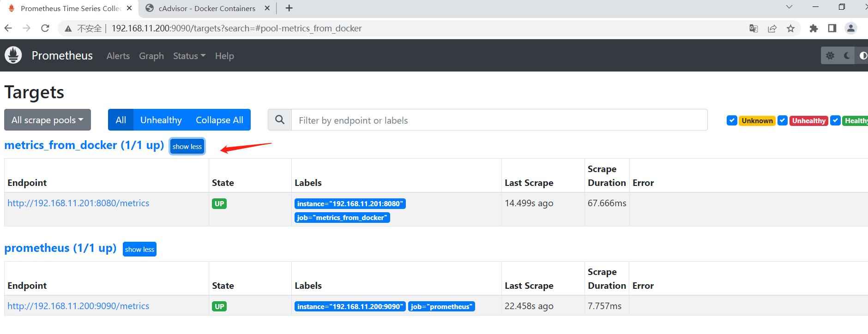Click show less for metrics_from_docker
The image size is (868, 334).
point(187,146)
